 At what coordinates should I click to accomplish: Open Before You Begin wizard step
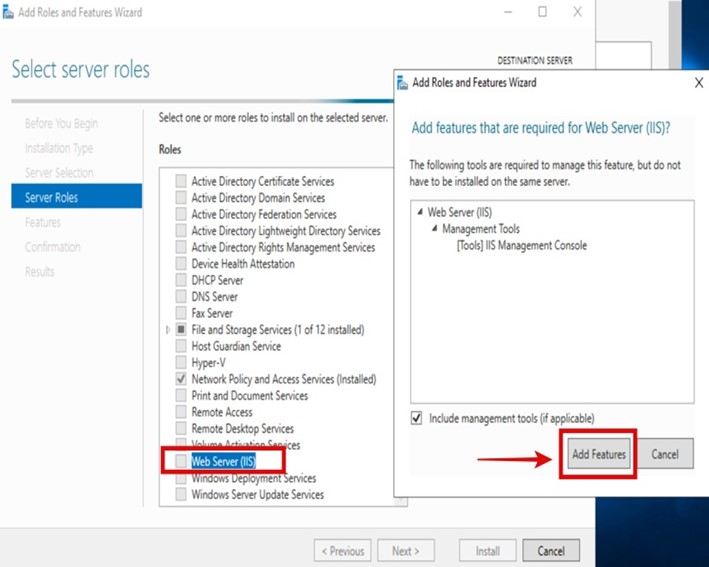[x=61, y=123]
